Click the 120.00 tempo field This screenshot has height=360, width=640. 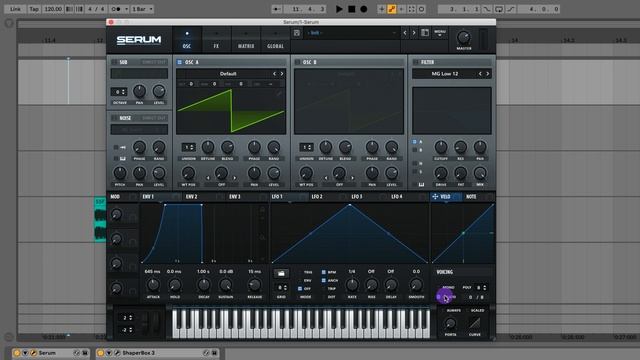tap(53, 9)
